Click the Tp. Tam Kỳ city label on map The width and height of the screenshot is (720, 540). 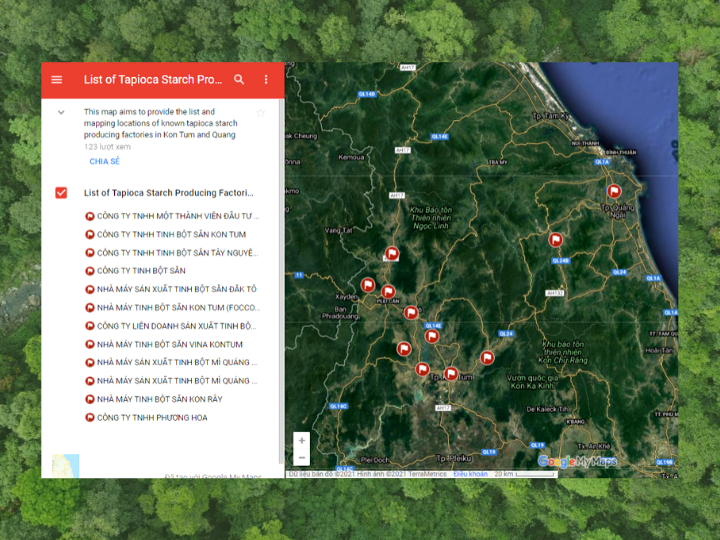click(551, 116)
